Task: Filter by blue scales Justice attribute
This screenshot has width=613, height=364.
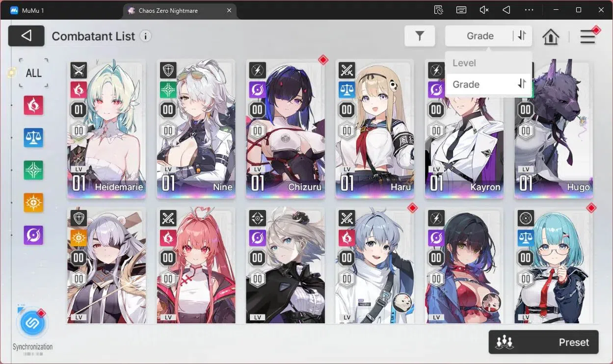Action: click(33, 138)
